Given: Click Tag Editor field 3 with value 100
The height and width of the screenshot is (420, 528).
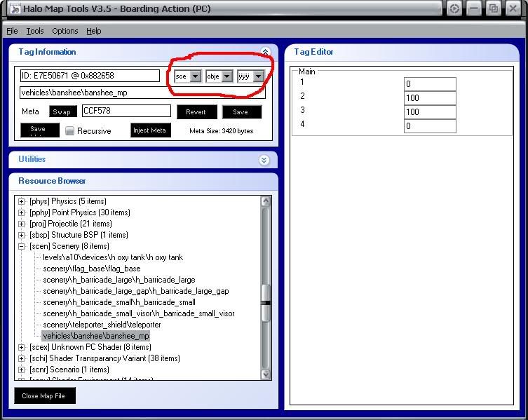Looking at the screenshot, I should point(430,112).
